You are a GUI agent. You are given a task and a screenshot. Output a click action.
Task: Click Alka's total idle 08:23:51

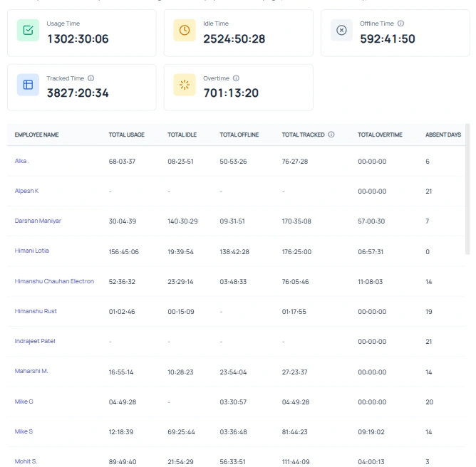tap(180, 162)
